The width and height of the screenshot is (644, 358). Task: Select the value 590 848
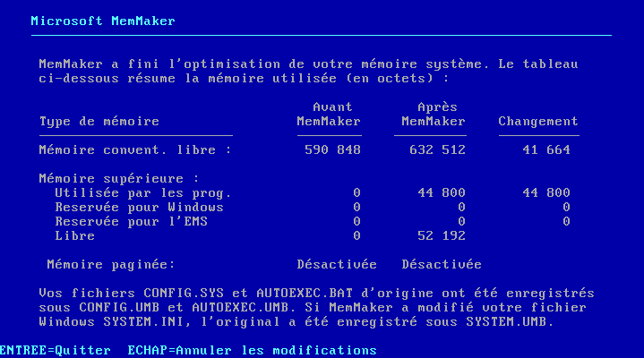[332, 149]
